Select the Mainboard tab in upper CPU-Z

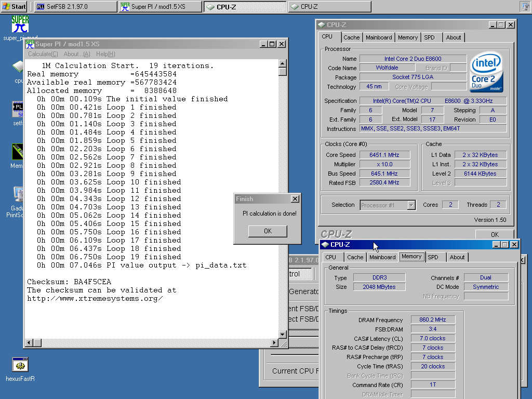[379, 37]
